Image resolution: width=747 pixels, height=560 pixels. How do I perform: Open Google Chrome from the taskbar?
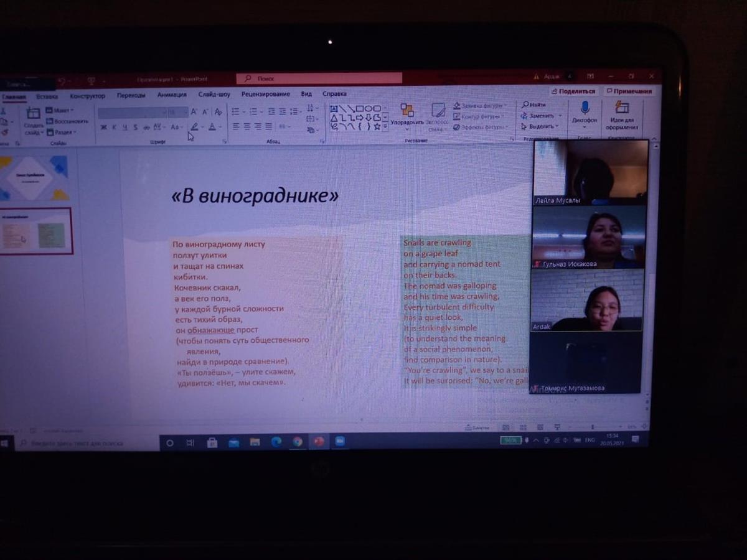click(298, 442)
